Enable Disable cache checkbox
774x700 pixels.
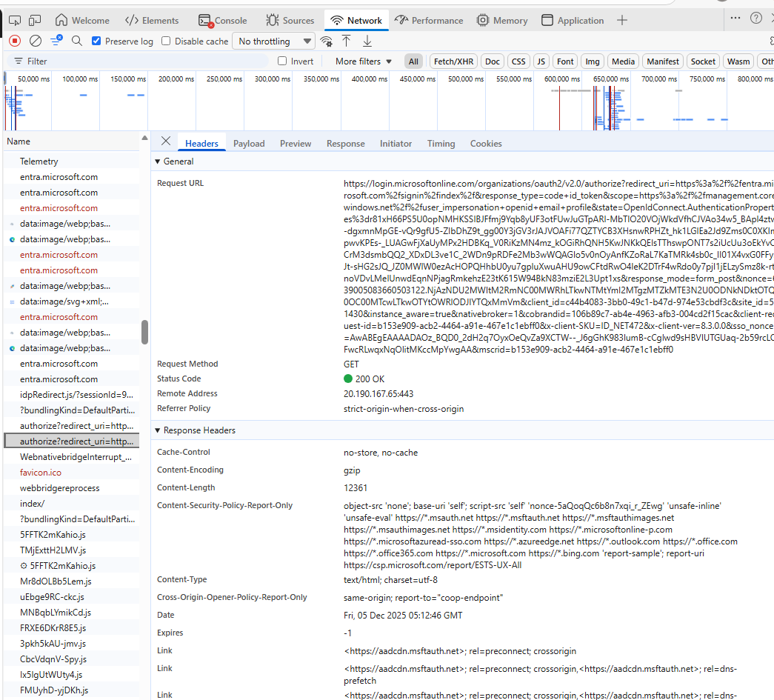[x=166, y=41]
